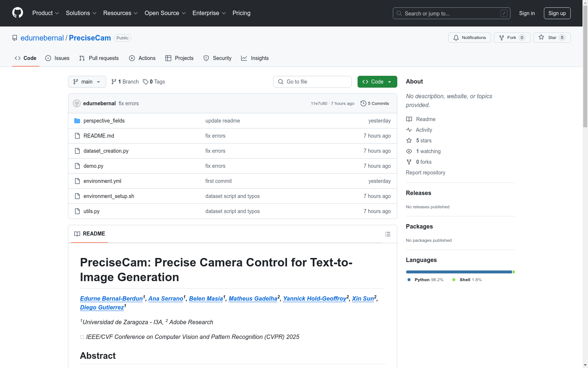Click the Sign in link
588x368 pixels.
(x=527, y=13)
